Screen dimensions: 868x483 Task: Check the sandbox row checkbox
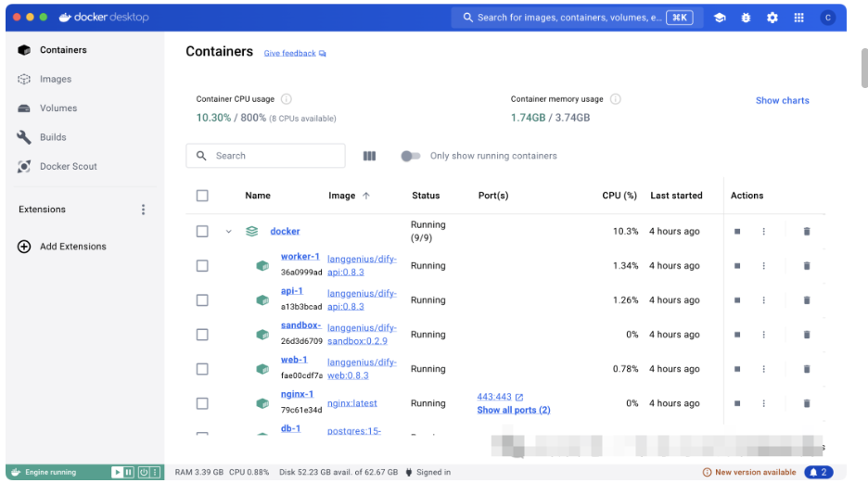tap(202, 334)
